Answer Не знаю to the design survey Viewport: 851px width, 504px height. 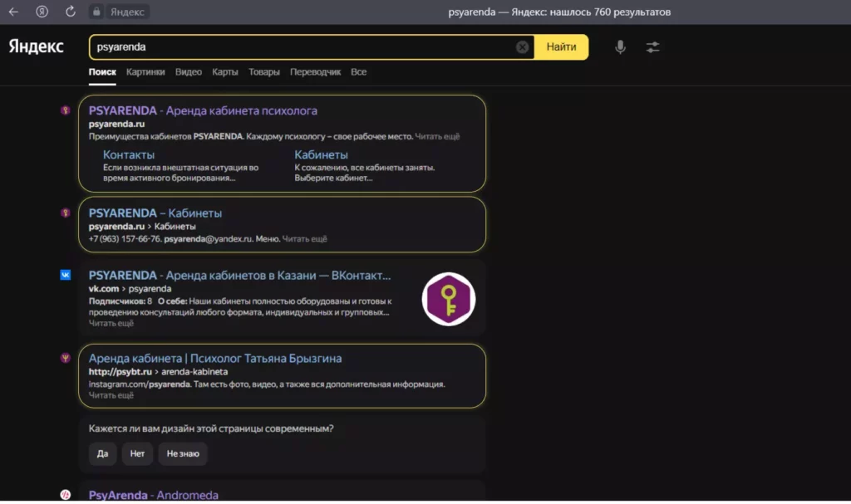point(183,453)
